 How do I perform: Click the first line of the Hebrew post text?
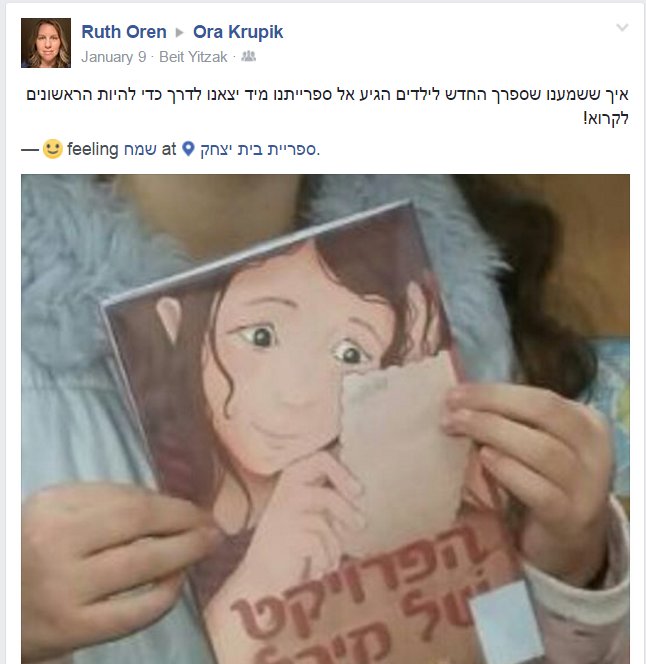point(327,94)
